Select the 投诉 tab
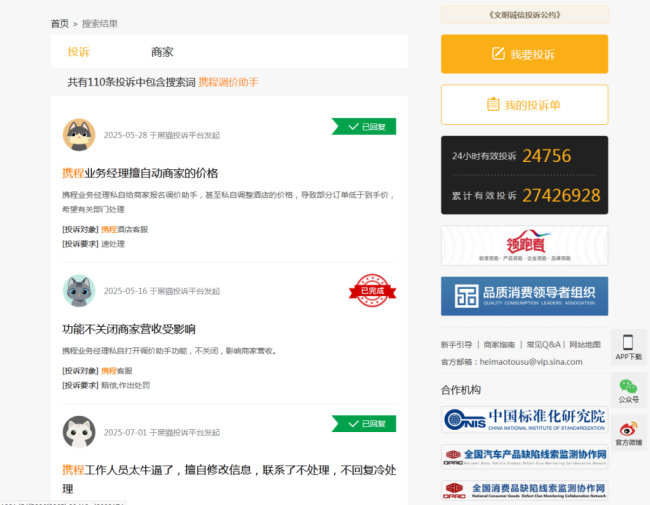The image size is (650, 505). tap(78, 52)
